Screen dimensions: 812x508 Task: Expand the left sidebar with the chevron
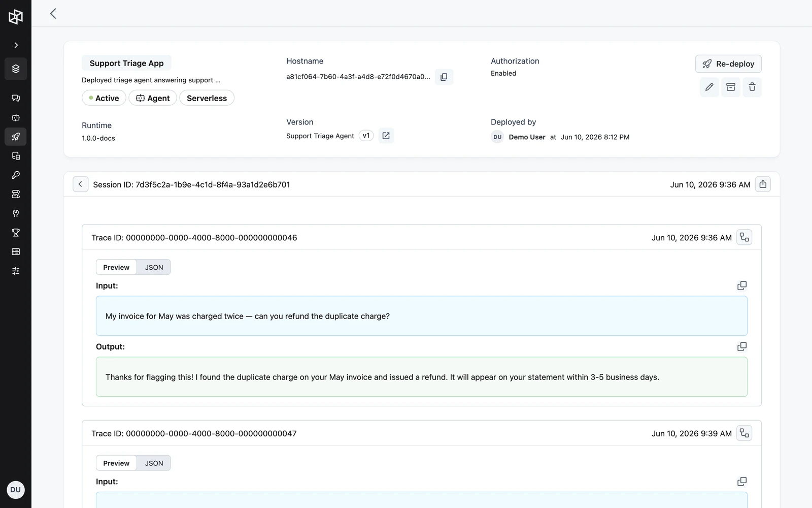click(16, 45)
